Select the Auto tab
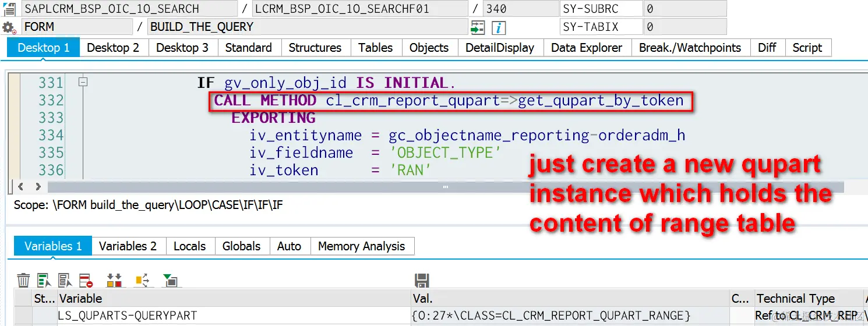This screenshot has height=326, width=868. [290, 246]
